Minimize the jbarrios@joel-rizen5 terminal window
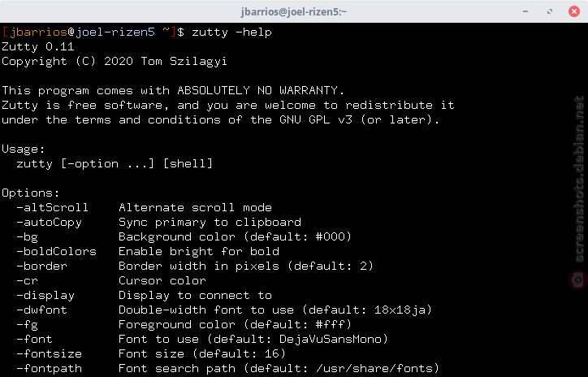The image size is (588, 377). [x=525, y=11]
